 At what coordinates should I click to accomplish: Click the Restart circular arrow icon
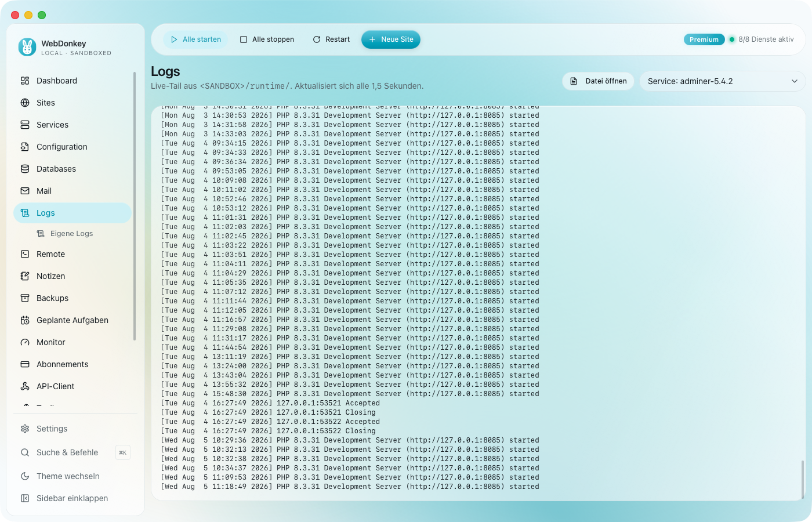coord(317,39)
